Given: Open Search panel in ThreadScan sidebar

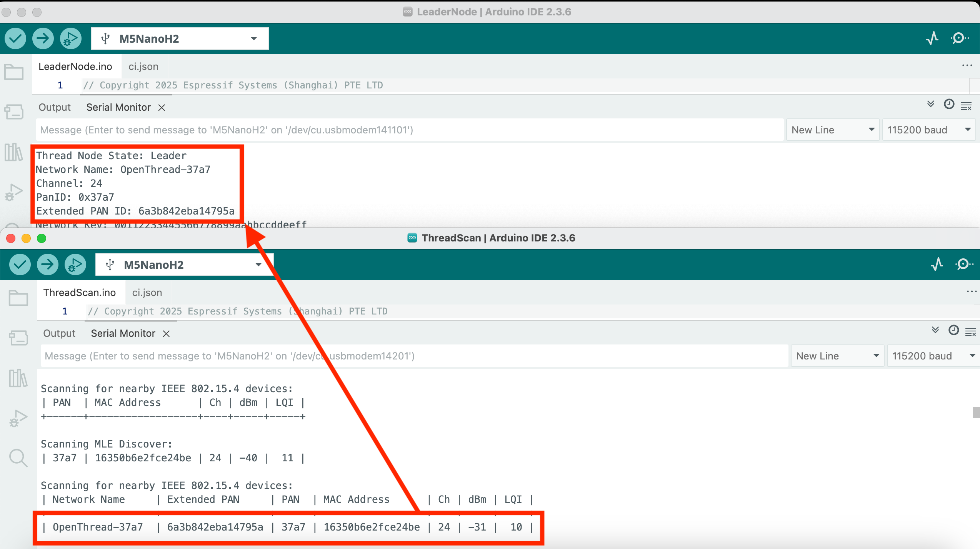Looking at the screenshot, I should coord(18,458).
